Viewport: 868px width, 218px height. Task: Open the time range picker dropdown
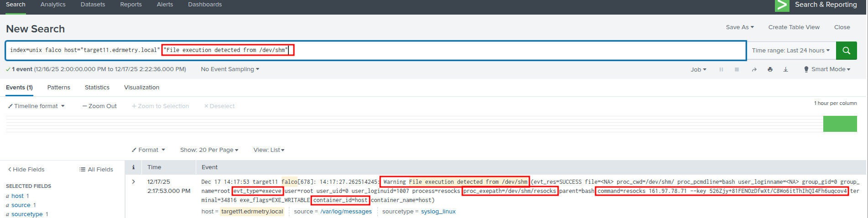790,51
